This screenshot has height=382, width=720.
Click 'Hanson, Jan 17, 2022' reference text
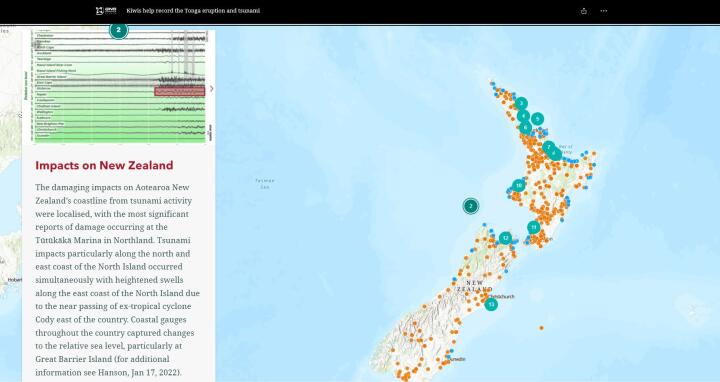pyautogui.click(x=138, y=372)
